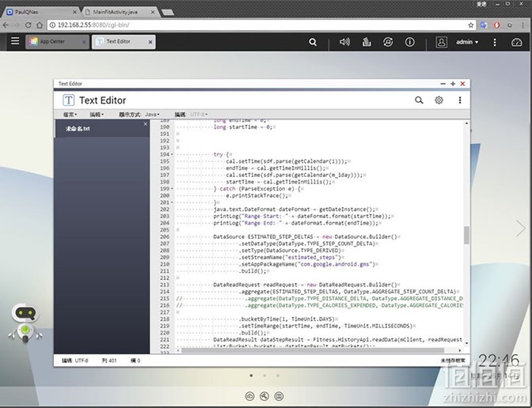Open Chrome browser menu
The height and width of the screenshot is (408, 532).
(522, 25)
